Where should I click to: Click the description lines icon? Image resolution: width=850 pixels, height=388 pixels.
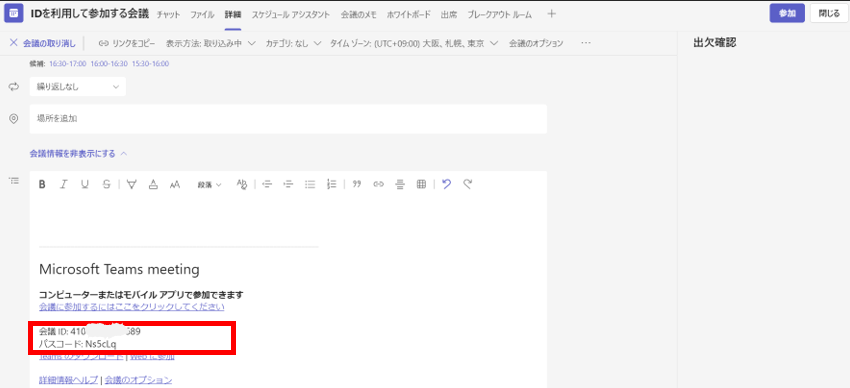click(14, 180)
